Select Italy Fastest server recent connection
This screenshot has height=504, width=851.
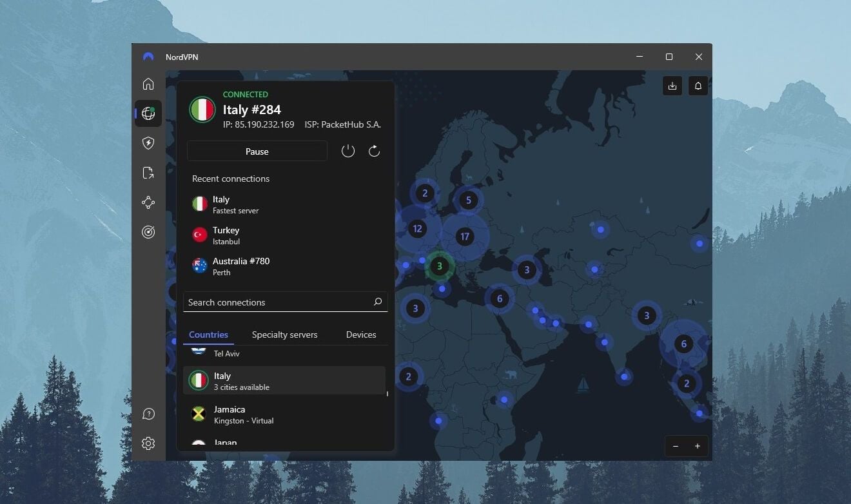[285, 204]
